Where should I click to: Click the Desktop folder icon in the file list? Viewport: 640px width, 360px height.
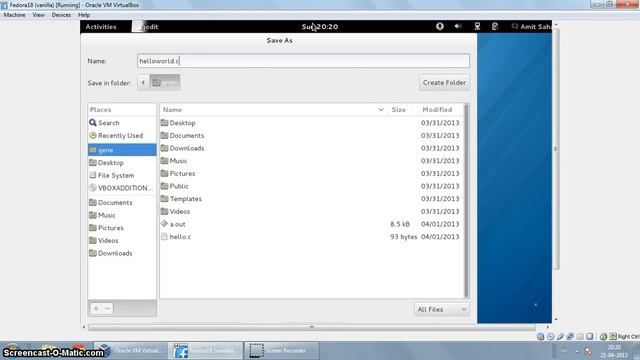(164, 123)
